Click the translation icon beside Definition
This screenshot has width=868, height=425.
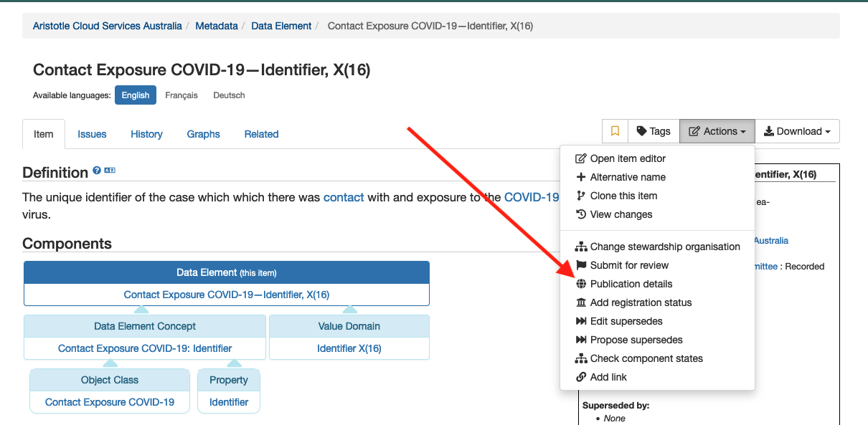[x=110, y=171]
